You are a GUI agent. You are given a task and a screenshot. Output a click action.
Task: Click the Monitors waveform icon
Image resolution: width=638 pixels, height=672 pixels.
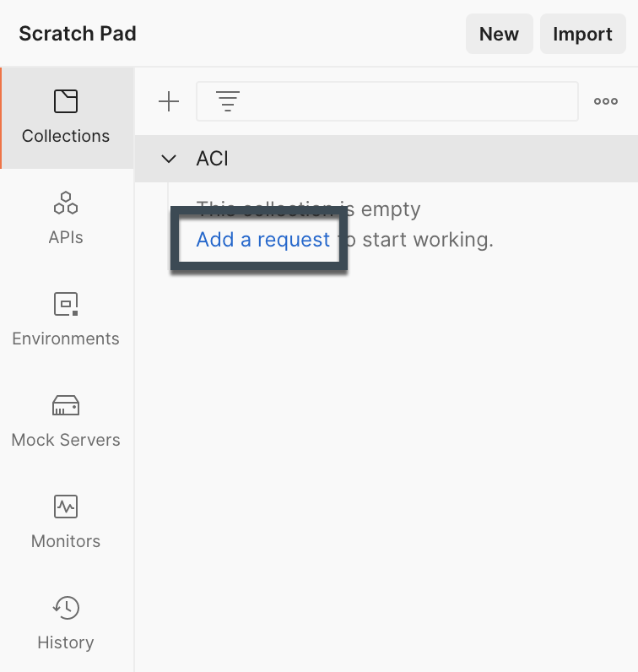coord(66,507)
